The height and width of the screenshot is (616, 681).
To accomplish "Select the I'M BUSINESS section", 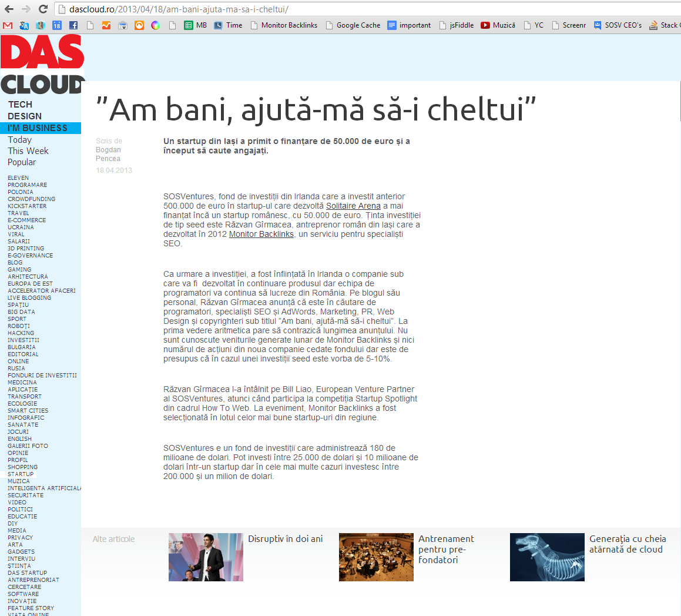I will (41, 128).
